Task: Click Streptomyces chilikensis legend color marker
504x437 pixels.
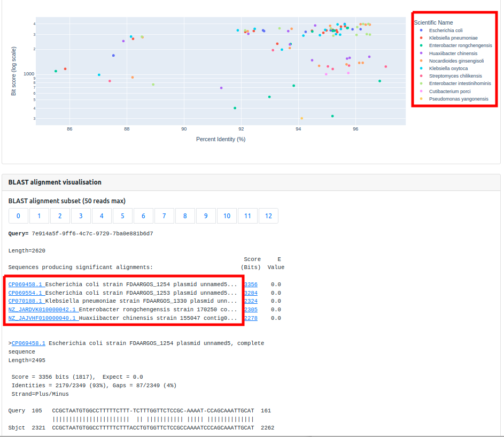Action: [421, 76]
